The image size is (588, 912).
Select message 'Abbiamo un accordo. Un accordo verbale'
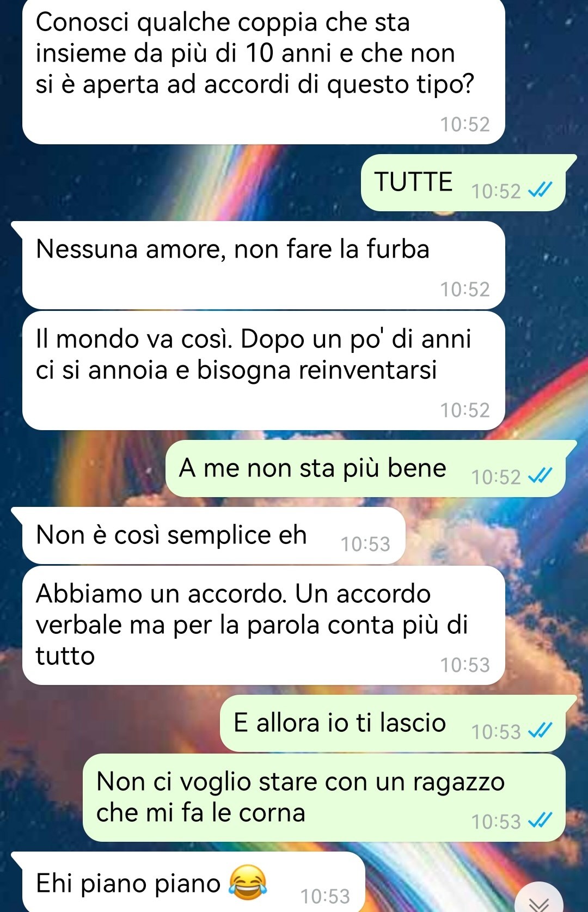(264, 625)
